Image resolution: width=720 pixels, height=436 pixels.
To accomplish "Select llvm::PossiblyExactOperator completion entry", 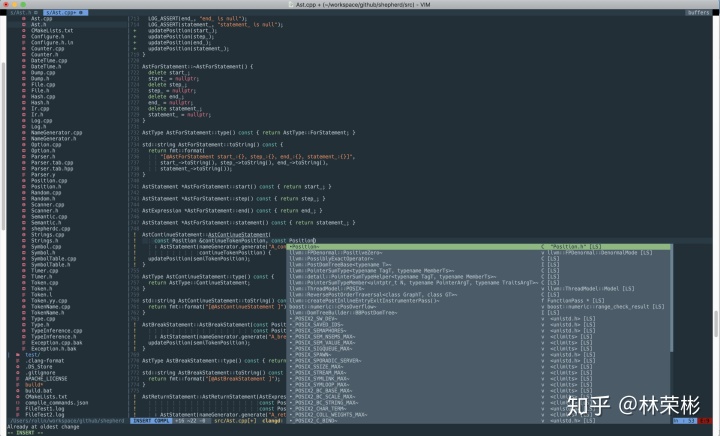I will click(479, 259).
